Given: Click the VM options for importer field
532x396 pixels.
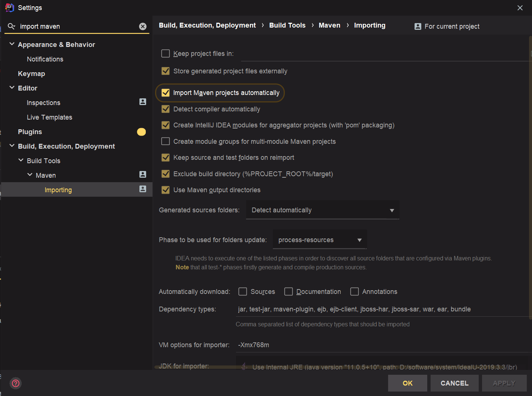Looking at the screenshot, I should 383,345.
